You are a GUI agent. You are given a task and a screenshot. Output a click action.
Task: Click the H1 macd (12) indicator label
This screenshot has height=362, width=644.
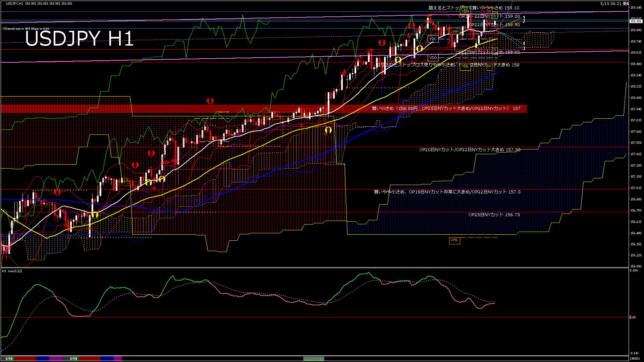(x=12, y=271)
